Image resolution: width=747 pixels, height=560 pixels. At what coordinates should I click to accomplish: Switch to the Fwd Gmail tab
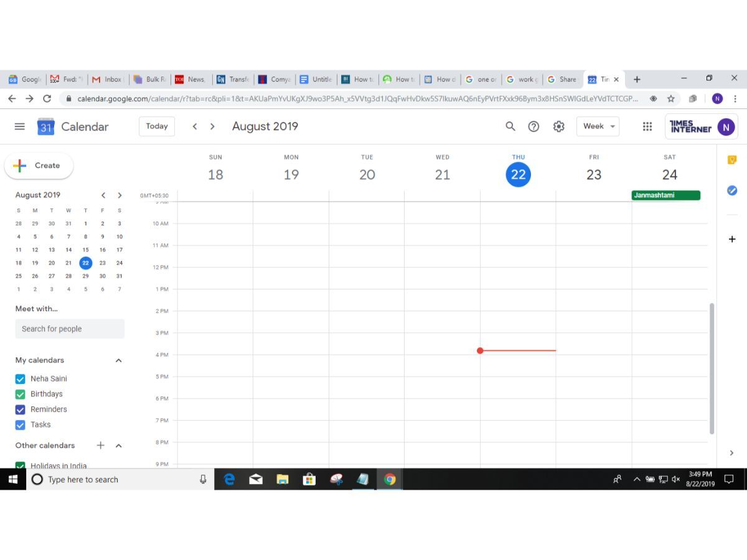click(66, 79)
